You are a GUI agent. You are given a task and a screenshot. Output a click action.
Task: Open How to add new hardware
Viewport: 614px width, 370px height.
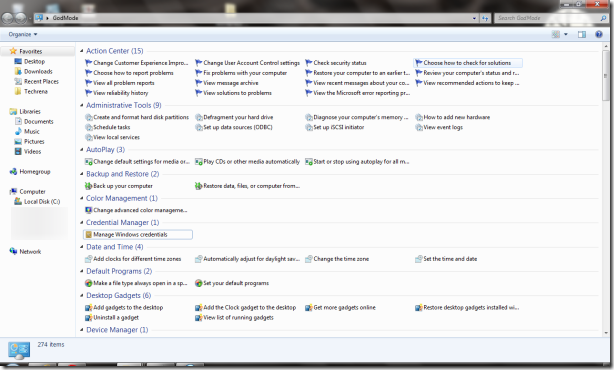pos(457,117)
